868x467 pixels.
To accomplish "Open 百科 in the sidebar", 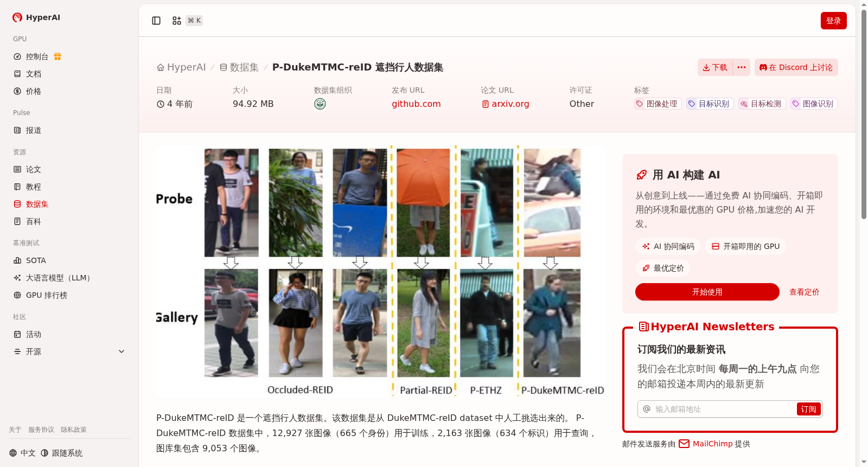I will [34, 221].
